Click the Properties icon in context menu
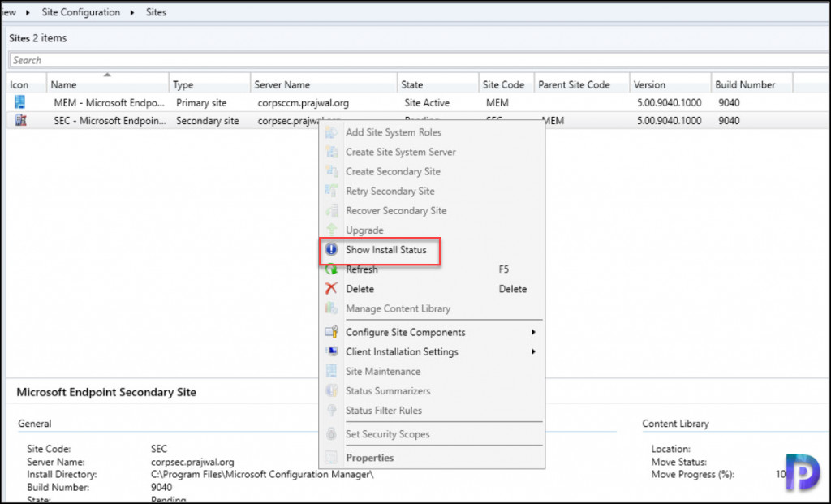Screen dimensions: 831x504 (x=331, y=458)
